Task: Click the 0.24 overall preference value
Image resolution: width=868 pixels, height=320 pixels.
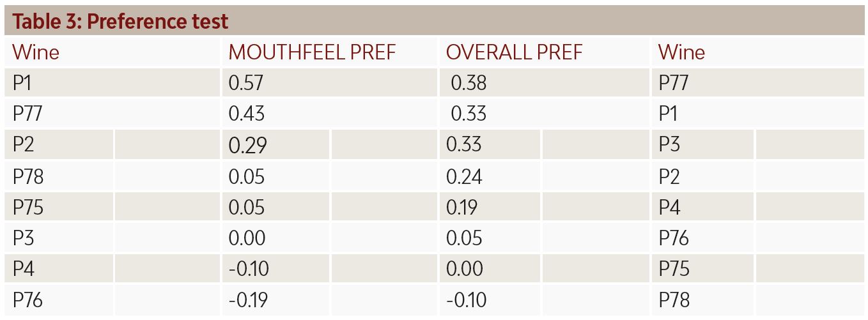Action: tap(464, 176)
